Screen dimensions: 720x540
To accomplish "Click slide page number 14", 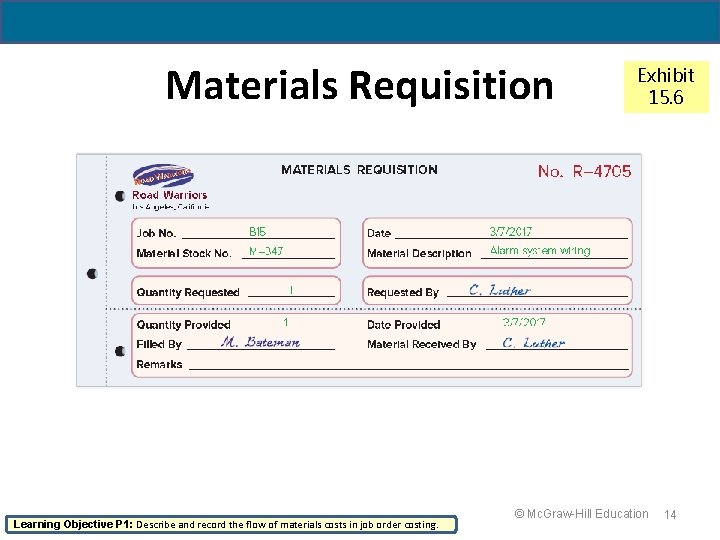I will (670, 515).
